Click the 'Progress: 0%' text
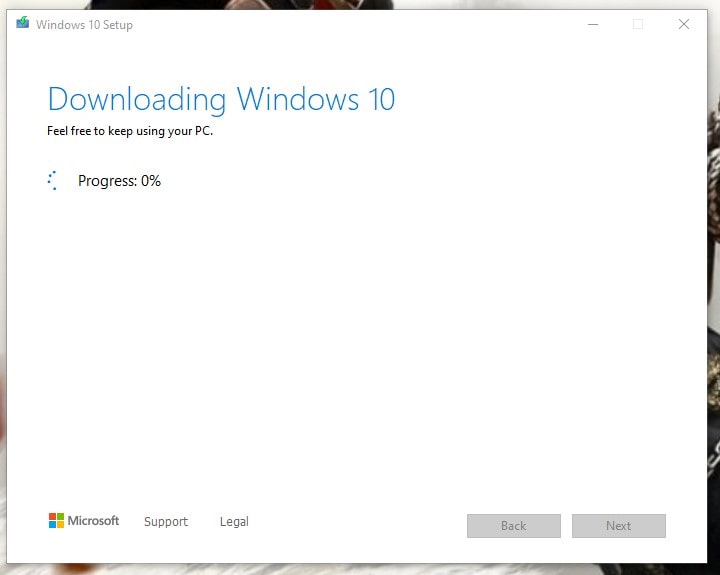 [x=119, y=181]
